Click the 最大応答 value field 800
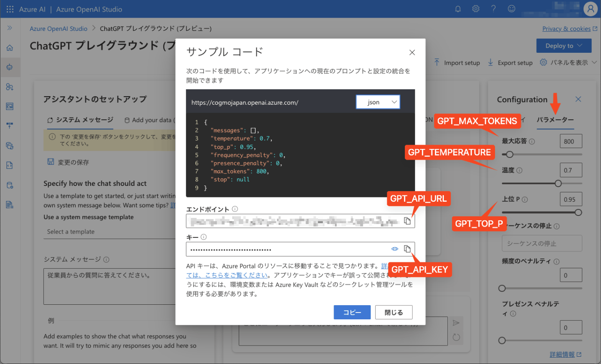The image size is (601, 364). pos(571,141)
